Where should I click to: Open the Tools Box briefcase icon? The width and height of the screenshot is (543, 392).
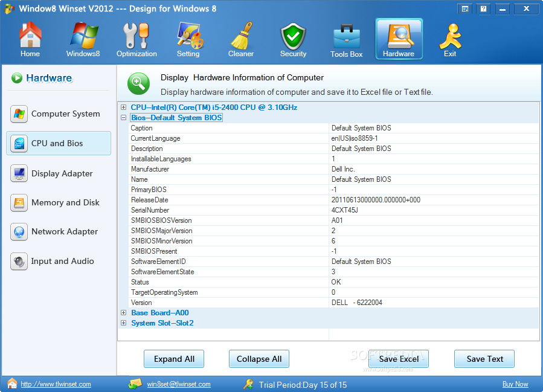coord(346,36)
